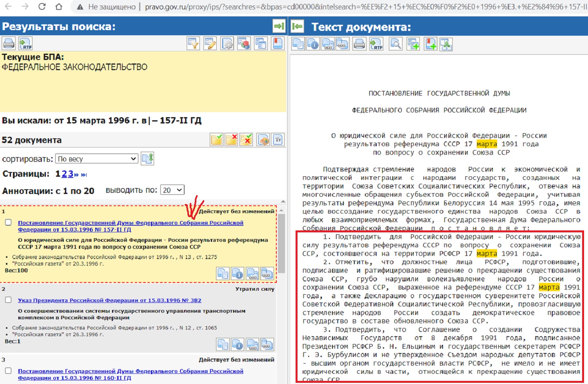The image size is (588, 384).
Task: Open links icon for Указ № 382
Action: pos(252,344)
